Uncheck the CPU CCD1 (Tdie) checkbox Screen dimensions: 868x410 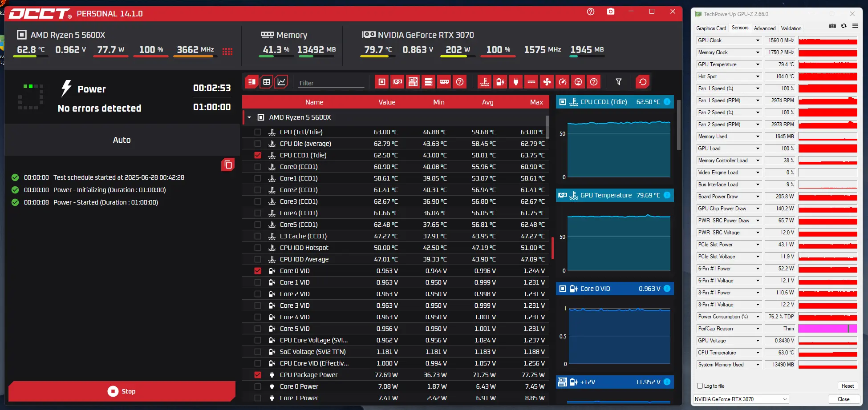(258, 155)
